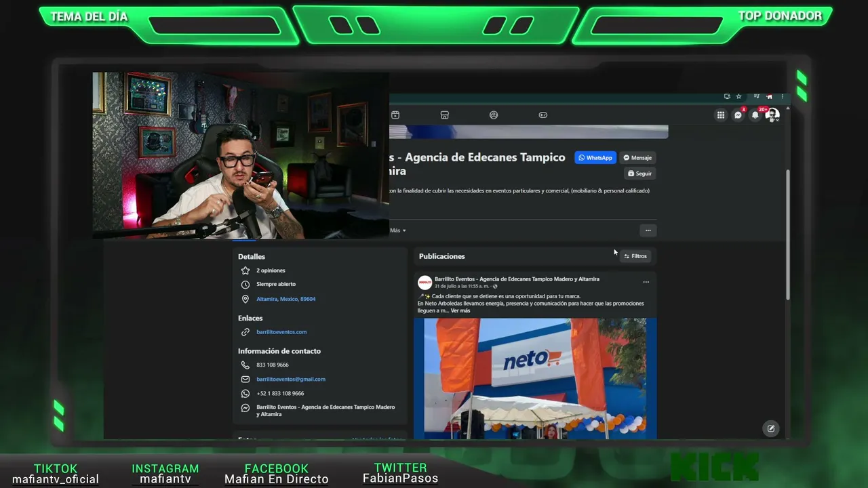Click the TOP DONADOR overlay label
The height and width of the screenshot is (488, 868).
click(780, 16)
